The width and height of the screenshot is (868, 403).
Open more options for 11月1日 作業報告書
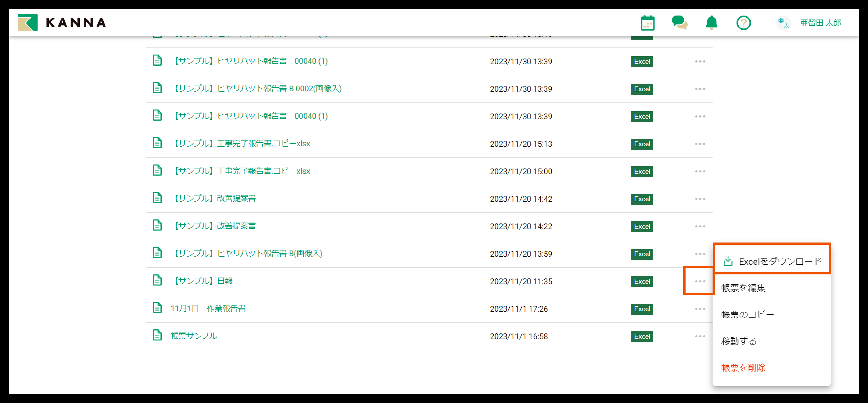700,309
